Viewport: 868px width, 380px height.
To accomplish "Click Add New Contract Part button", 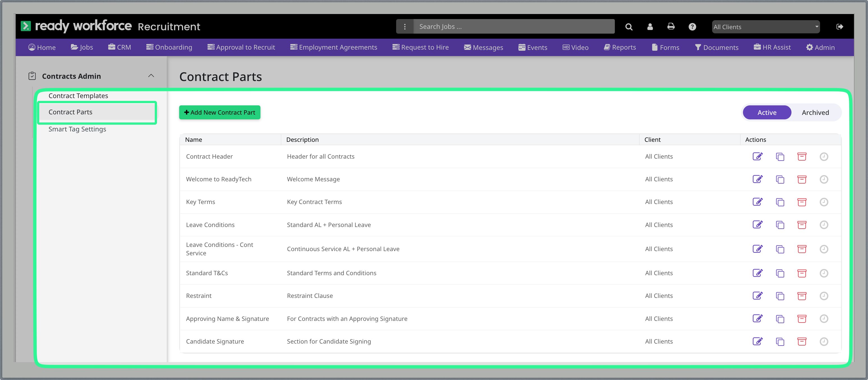I will point(219,113).
